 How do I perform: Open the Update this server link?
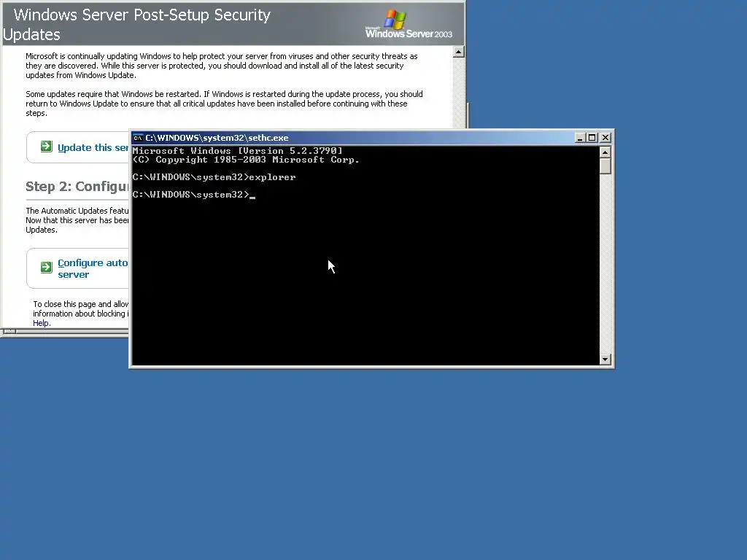(x=93, y=147)
